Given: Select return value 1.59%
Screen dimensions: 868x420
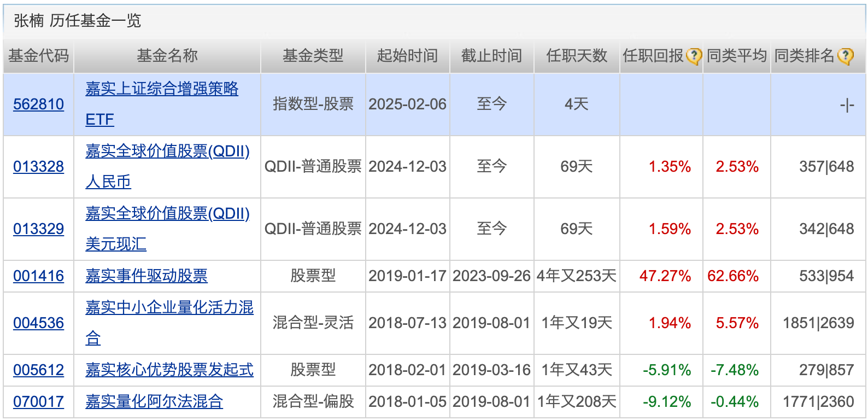Looking at the screenshot, I should pyautogui.click(x=670, y=229).
